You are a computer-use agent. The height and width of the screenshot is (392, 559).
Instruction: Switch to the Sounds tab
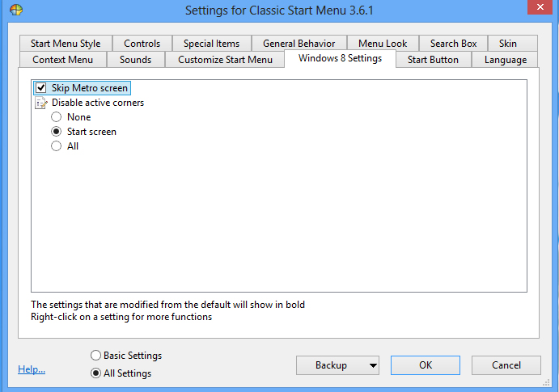[135, 60]
